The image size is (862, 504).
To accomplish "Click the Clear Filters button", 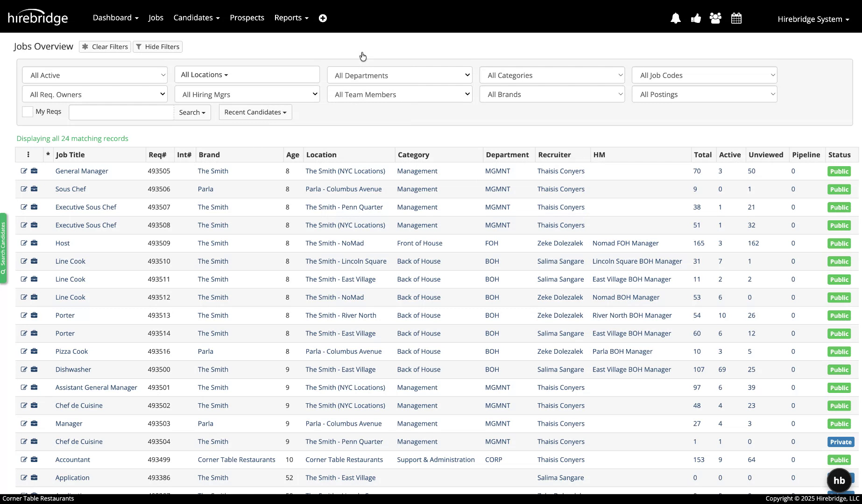I will click(x=105, y=47).
